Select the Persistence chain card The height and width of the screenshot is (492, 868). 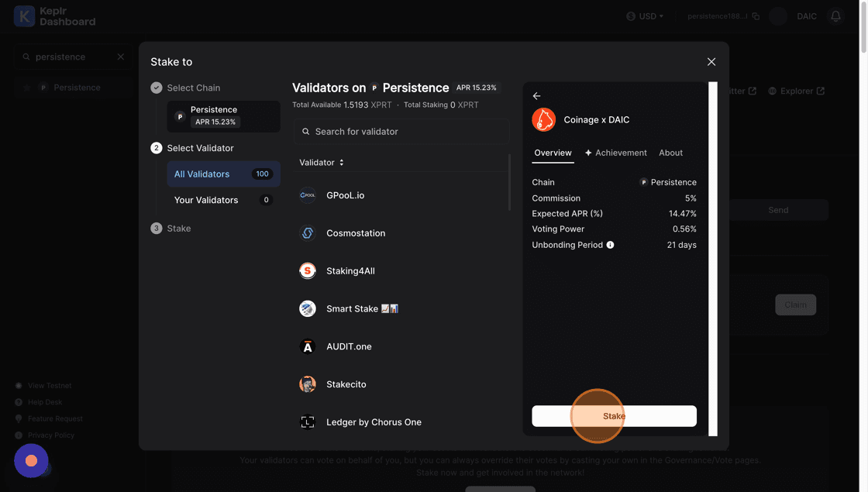point(223,116)
